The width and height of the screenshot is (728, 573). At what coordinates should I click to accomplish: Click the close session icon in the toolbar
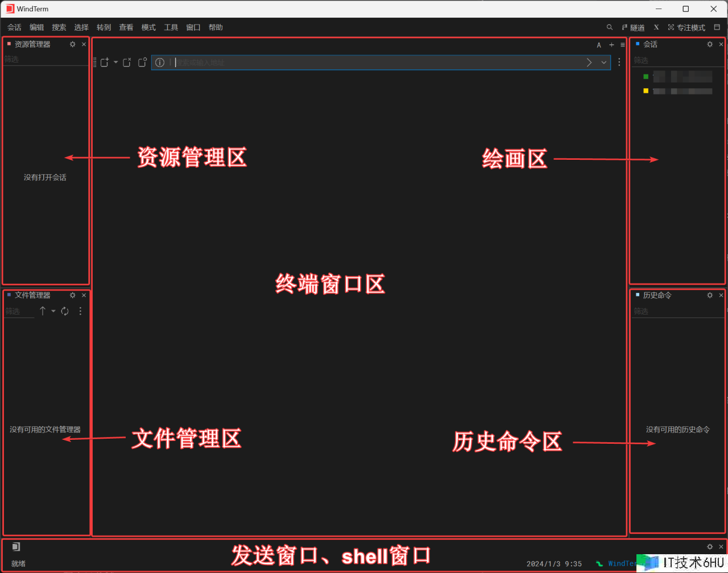[x=127, y=63]
